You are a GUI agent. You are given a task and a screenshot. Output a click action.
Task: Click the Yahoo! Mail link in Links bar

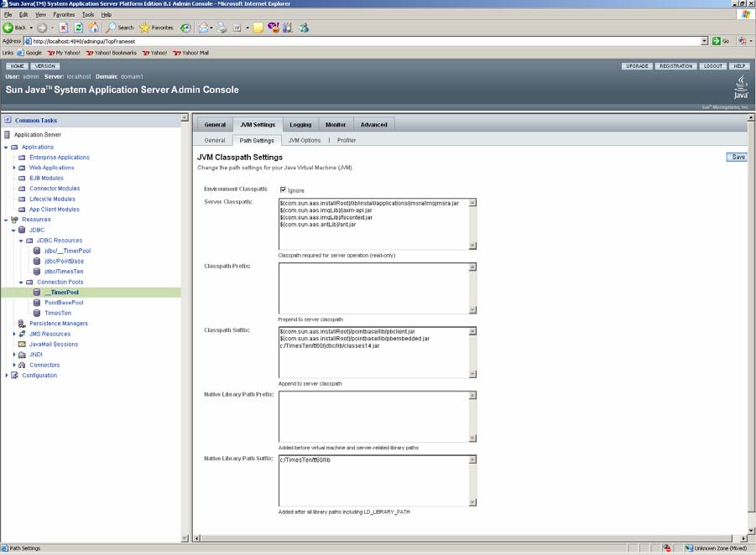coord(191,53)
